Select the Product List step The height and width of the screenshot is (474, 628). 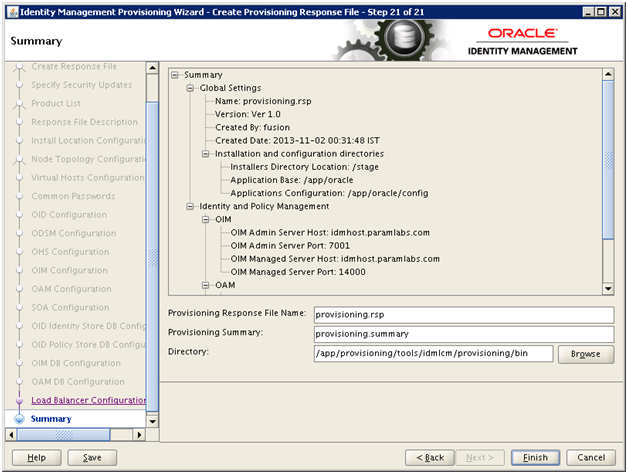(x=56, y=103)
